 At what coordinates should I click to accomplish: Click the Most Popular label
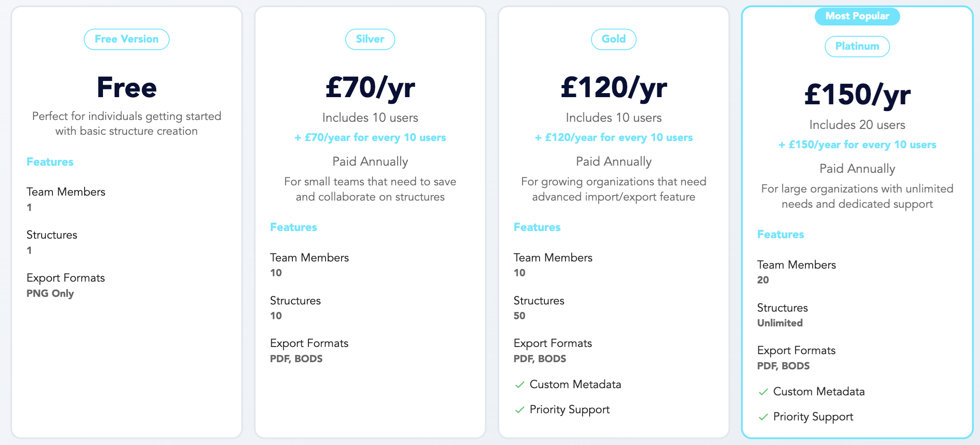click(857, 17)
